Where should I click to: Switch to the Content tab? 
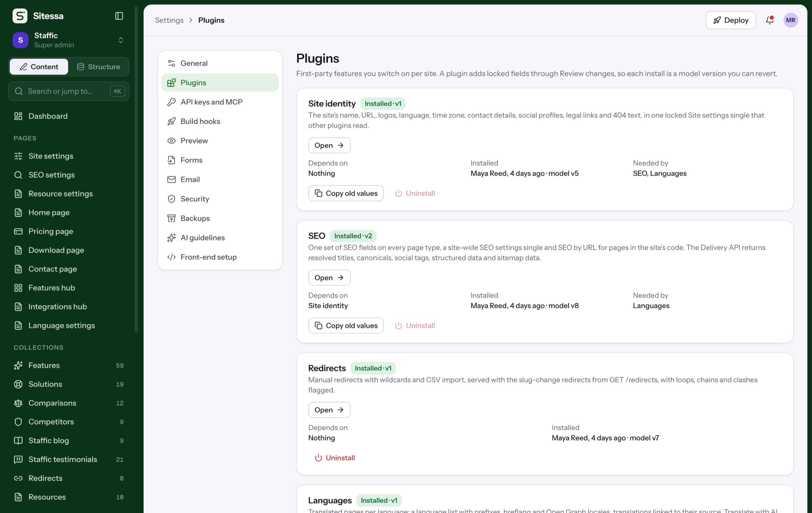point(39,67)
